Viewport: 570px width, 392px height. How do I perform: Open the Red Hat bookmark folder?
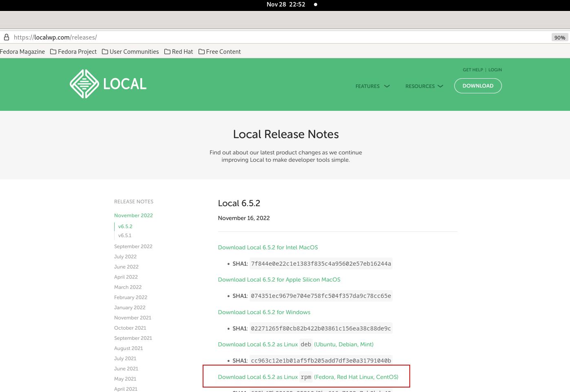coord(179,52)
